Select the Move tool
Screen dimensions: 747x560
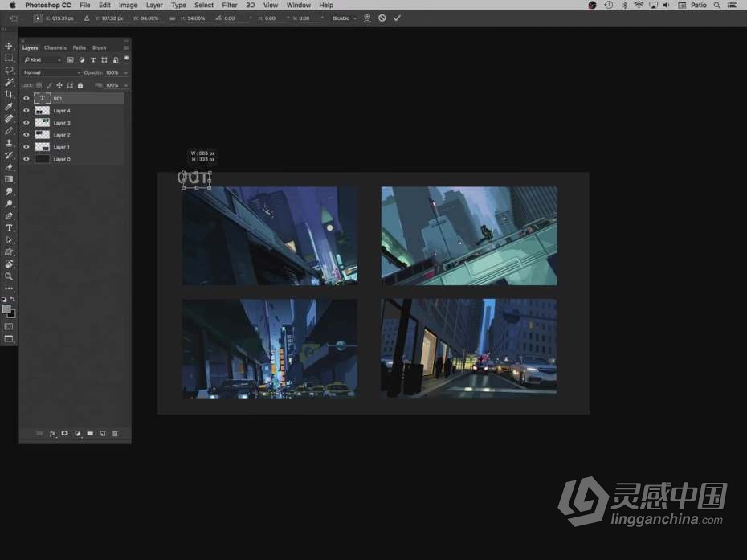point(9,46)
